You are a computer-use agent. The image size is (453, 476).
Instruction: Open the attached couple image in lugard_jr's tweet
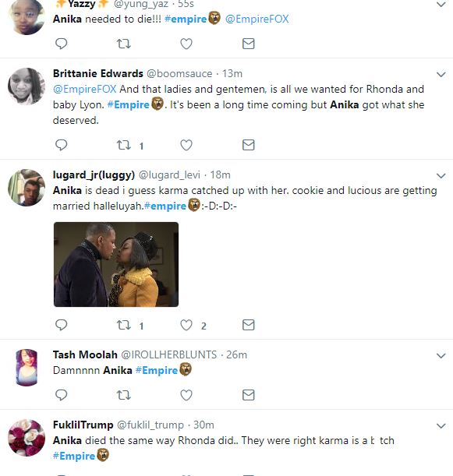tap(116, 264)
